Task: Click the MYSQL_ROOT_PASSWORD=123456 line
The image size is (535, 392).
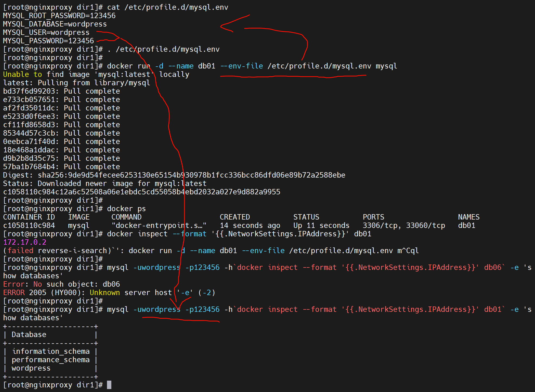Action: [59, 16]
